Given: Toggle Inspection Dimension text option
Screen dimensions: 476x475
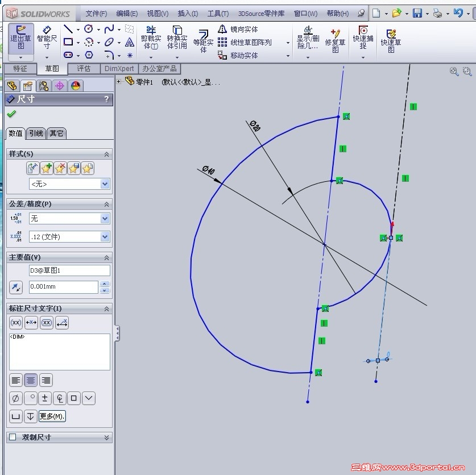Looking at the screenshot, I should 47,323.
